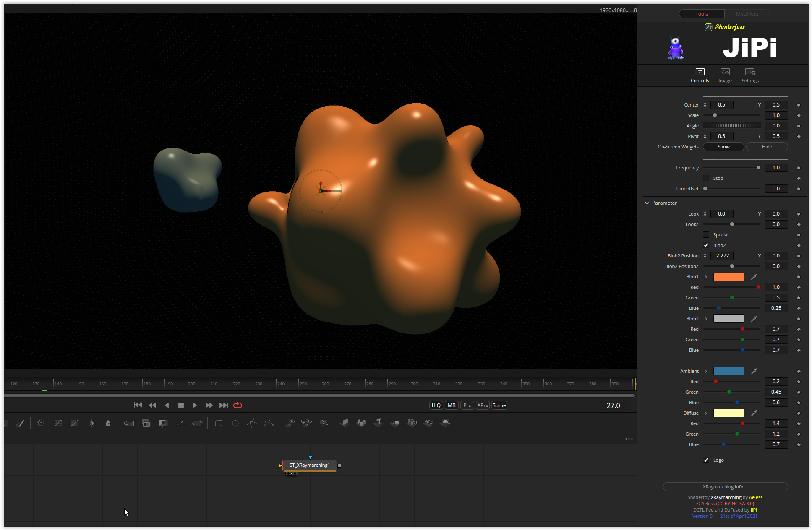Open the Controls tab
This screenshot has width=812, height=530.
tap(700, 76)
